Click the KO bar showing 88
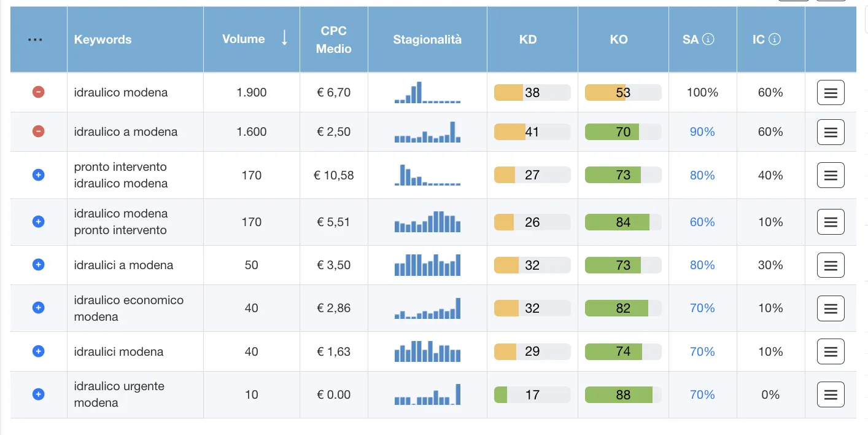 [x=622, y=394]
